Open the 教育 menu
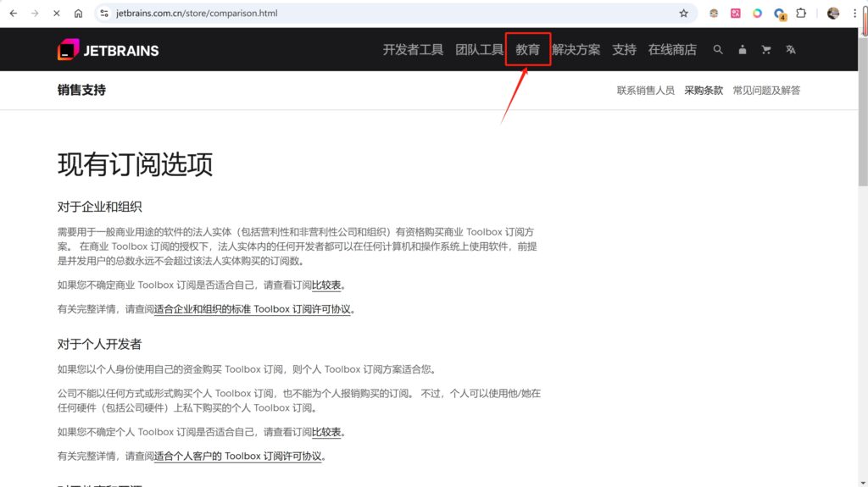868x487 pixels. pyautogui.click(x=527, y=50)
